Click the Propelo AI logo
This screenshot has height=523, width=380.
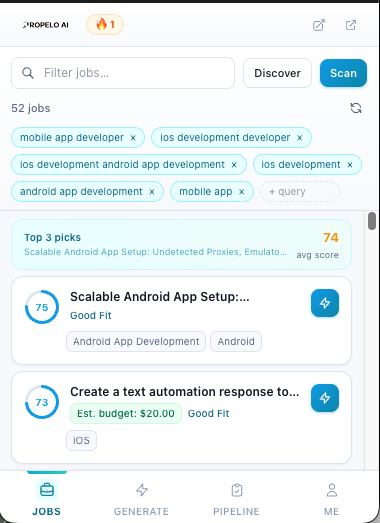pos(46,25)
